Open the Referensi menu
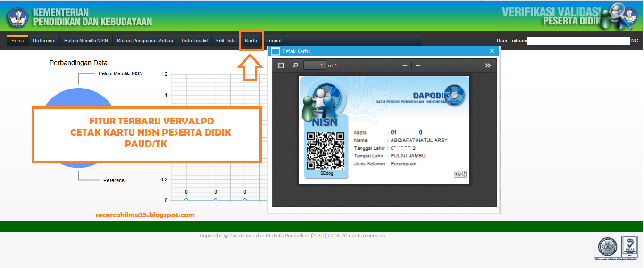 click(44, 41)
